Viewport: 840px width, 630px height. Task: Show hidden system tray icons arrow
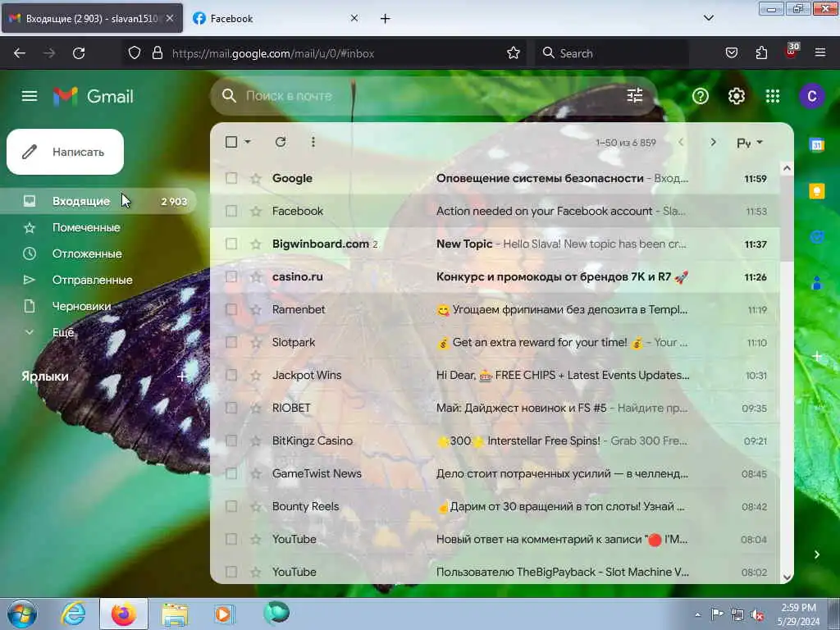(697, 614)
